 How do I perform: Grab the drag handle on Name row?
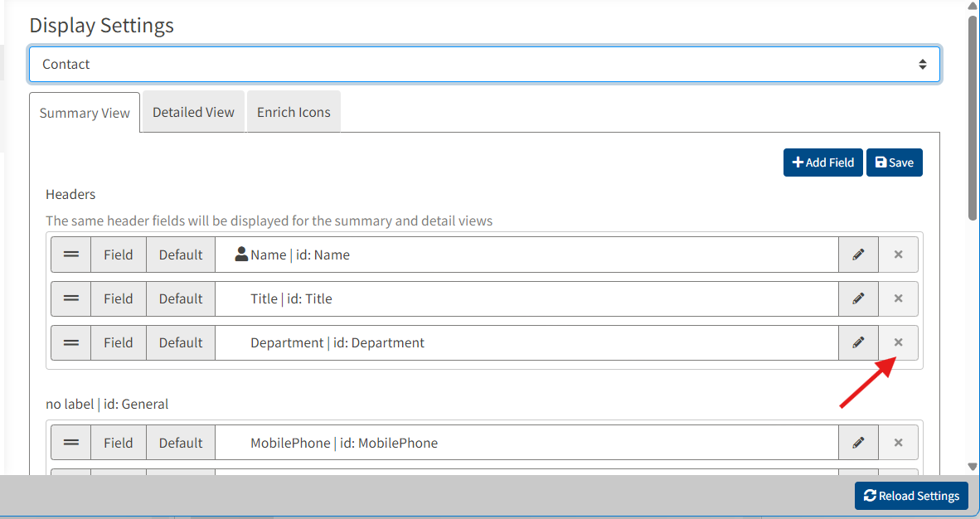71,255
